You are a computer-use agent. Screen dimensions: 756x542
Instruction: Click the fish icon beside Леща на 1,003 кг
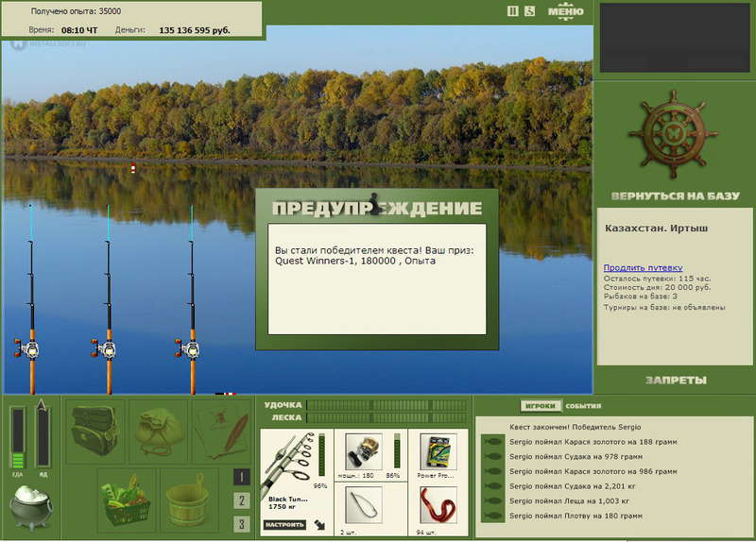(492, 501)
